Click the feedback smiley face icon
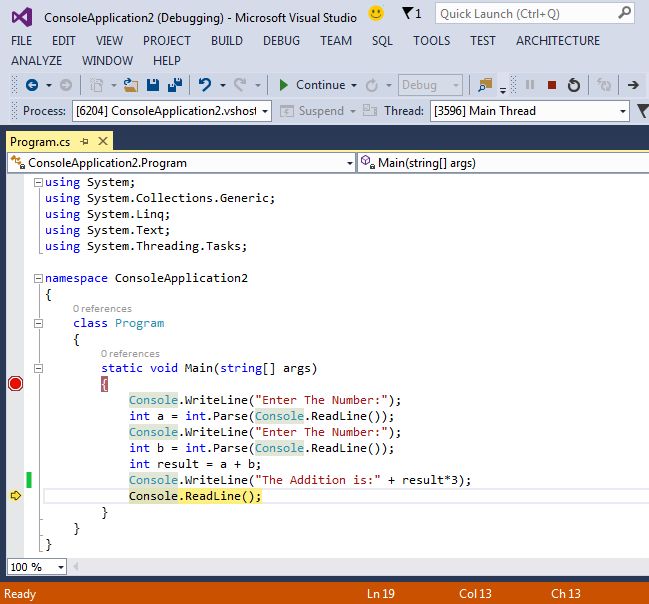The height and width of the screenshot is (604, 649). tap(376, 13)
